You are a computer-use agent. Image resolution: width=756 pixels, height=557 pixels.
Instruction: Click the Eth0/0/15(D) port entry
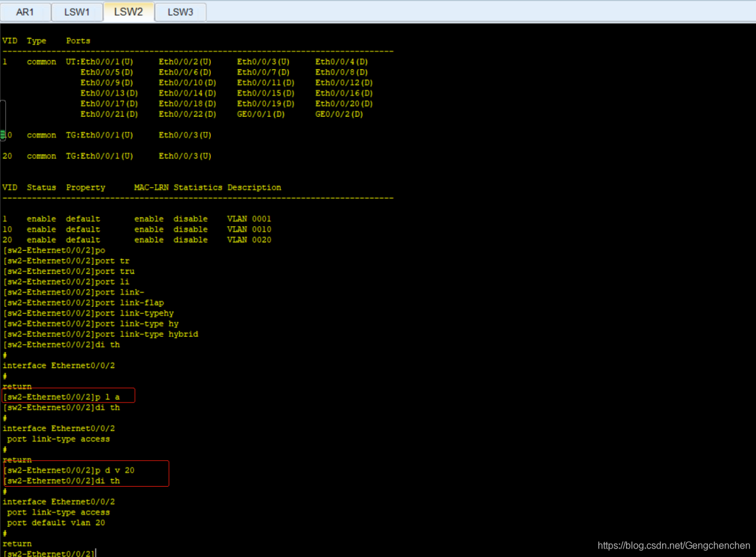(266, 93)
